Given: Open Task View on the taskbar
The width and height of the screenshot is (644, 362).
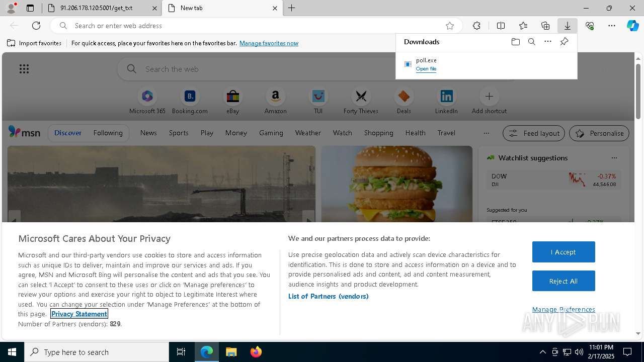Looking at the screenshot, I should [x=181, y=352].
